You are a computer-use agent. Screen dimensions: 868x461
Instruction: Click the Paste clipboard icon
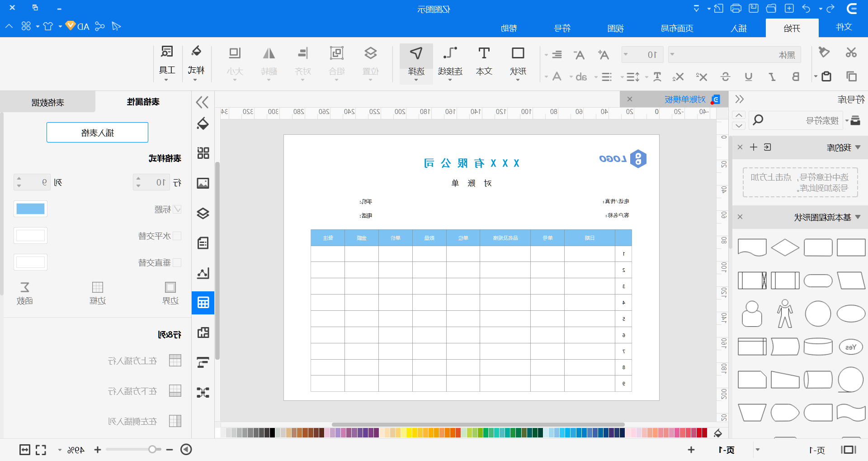pos(826,76)
